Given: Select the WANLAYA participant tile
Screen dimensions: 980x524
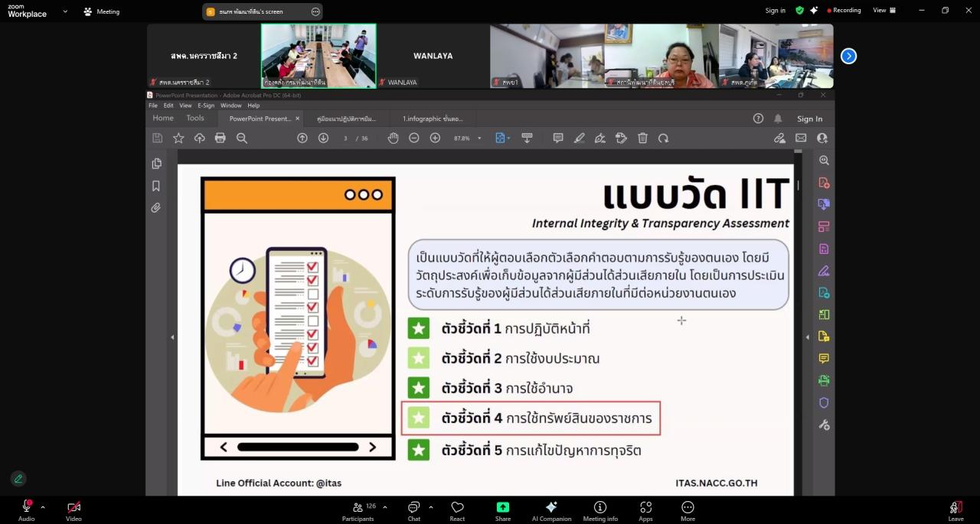Looking at the screenshot, I should [x=433, y=56].
